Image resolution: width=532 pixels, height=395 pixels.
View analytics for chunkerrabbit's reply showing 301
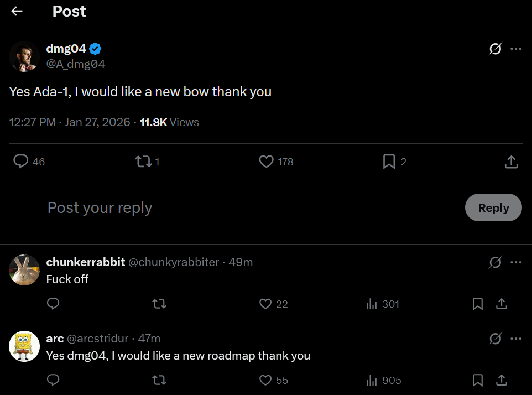coord(372,304)
